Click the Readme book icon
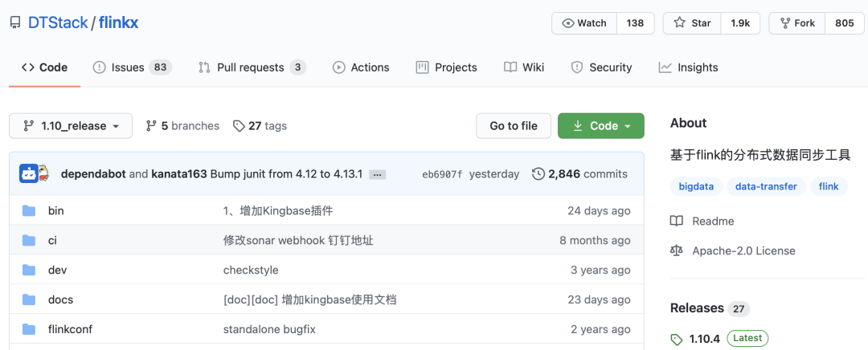 677,221
